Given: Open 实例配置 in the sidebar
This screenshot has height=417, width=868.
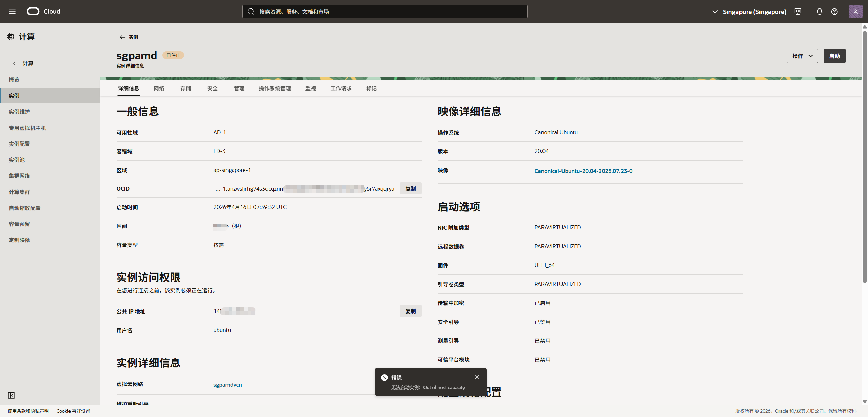Looking at the screenshot, I should click(x=50, y=144).
